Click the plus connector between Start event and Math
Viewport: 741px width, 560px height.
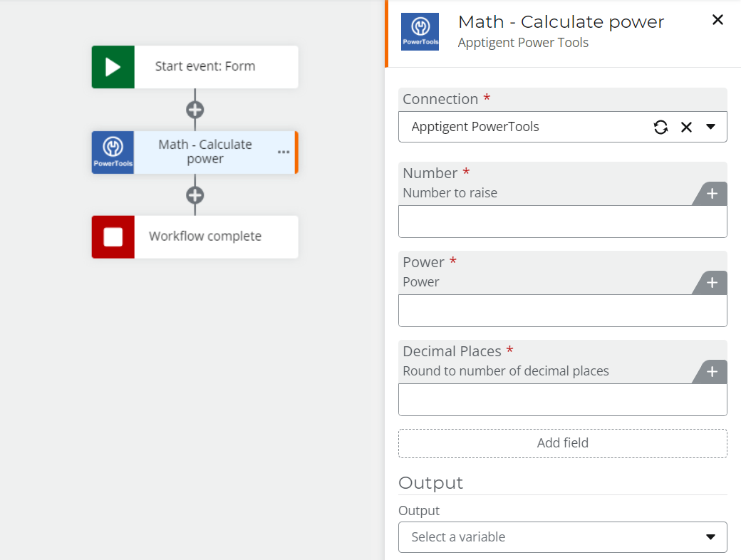[195, 110]
